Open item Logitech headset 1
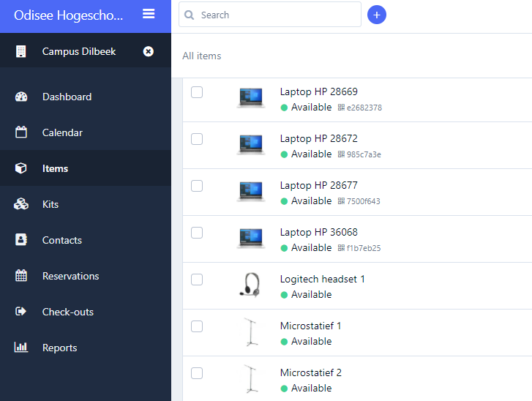The width and height of the screenshot is (532, 401). point(322,279)
